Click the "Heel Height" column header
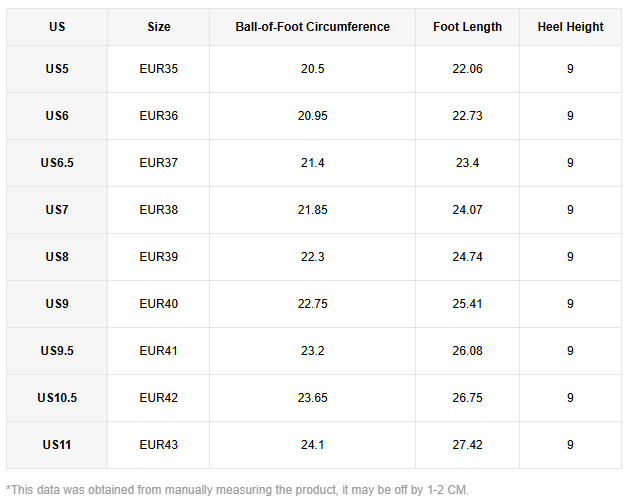 (x=570, y=27)
